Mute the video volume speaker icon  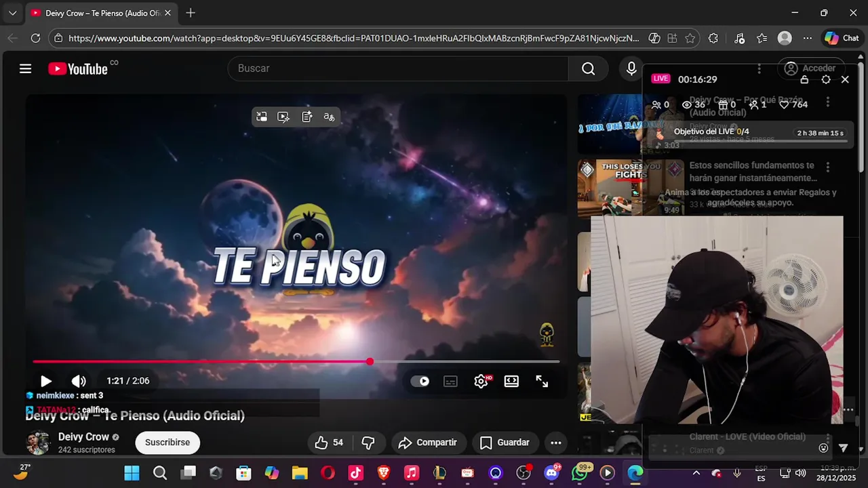pyautogui.click(x=79, y=381)
